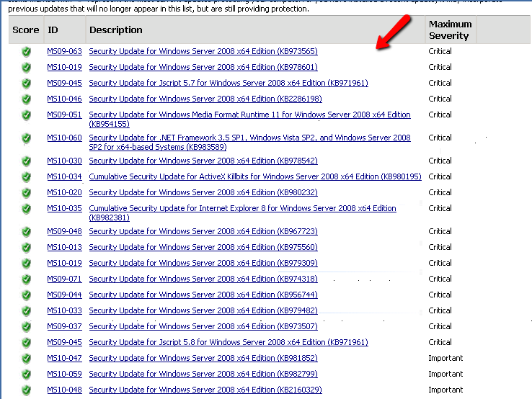Select the Critical severity for MS09-063
The width and height of the screenshot is (532, 399).
[440, 51]
